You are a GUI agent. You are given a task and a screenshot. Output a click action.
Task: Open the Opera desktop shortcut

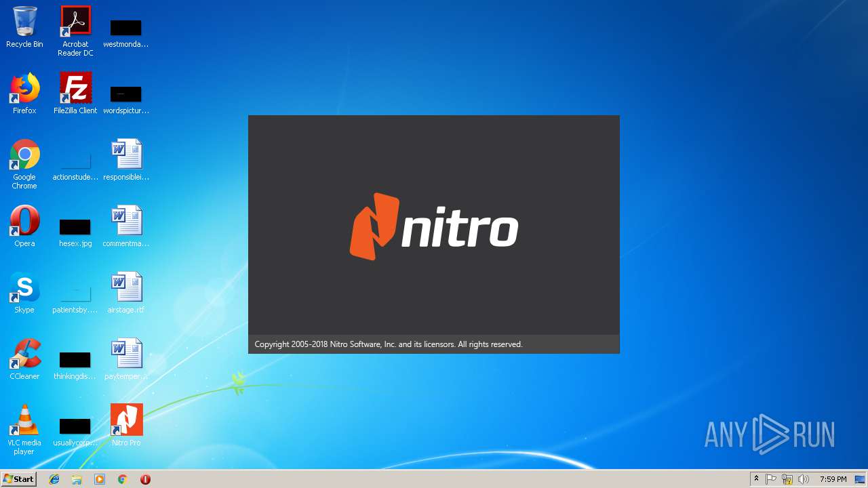(24, 227)
